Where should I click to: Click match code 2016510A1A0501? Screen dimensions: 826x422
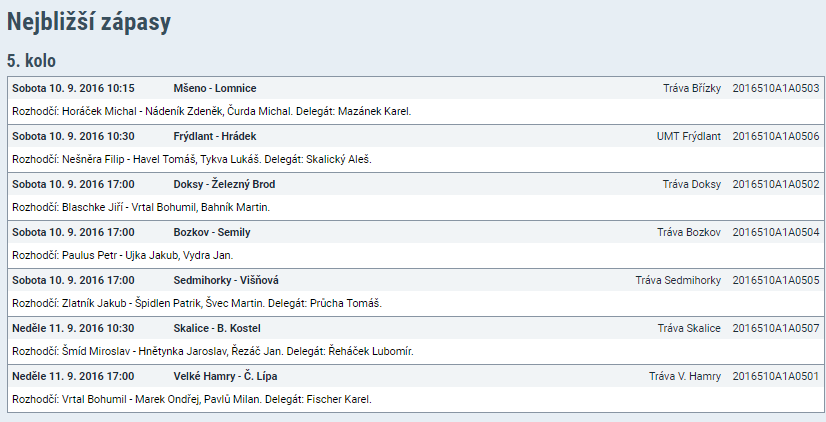(x=776, y=376)
